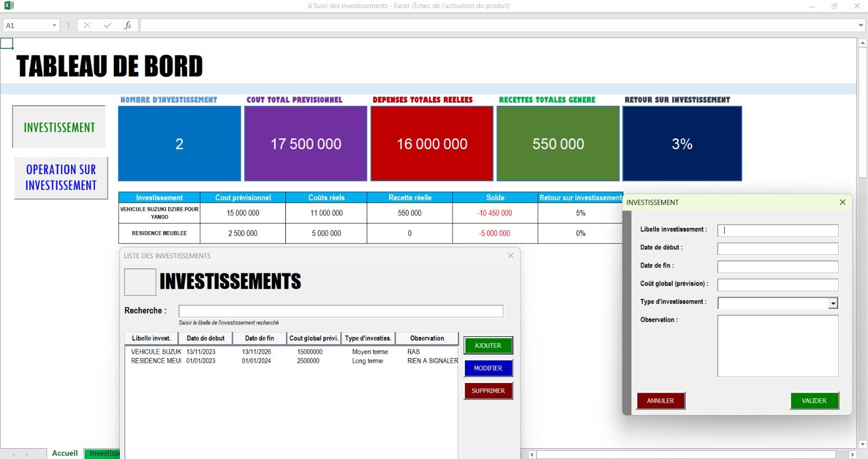Open the Name Box dropdown arrow

54,25
